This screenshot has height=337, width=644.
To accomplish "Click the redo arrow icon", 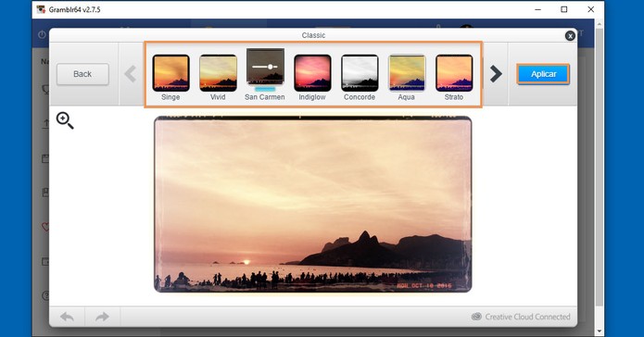I will (x=102, y=317).
